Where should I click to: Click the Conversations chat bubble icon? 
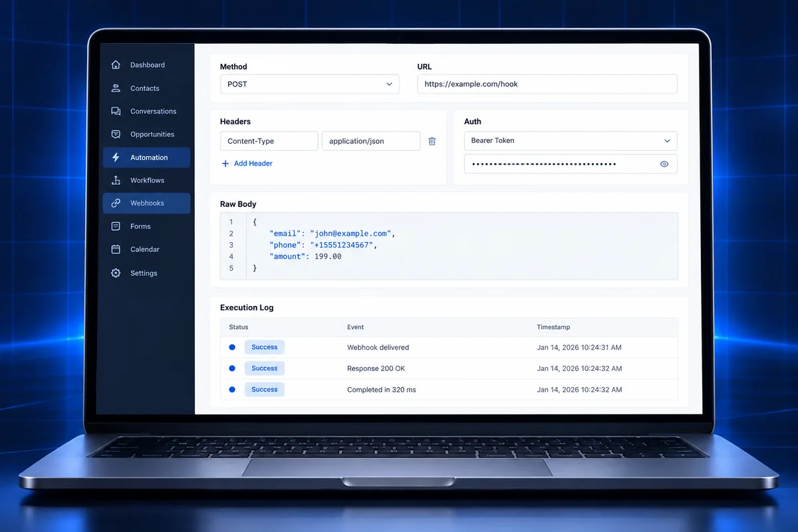tap(116, 111)
